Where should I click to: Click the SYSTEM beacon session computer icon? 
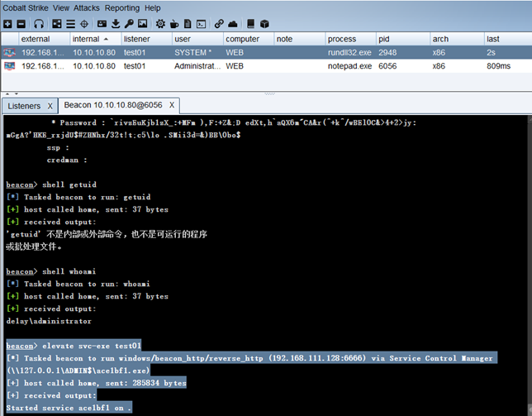pyautogui.click(x=10, y=52)
